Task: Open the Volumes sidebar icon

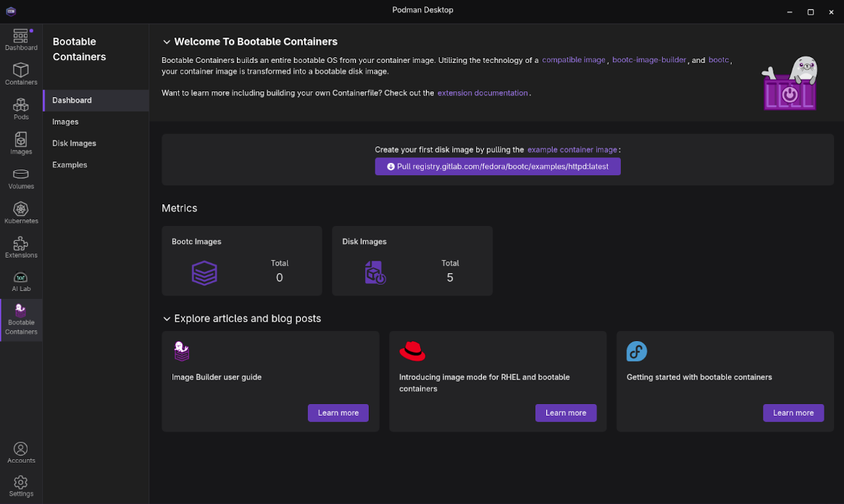Action: tap(21, 178)
